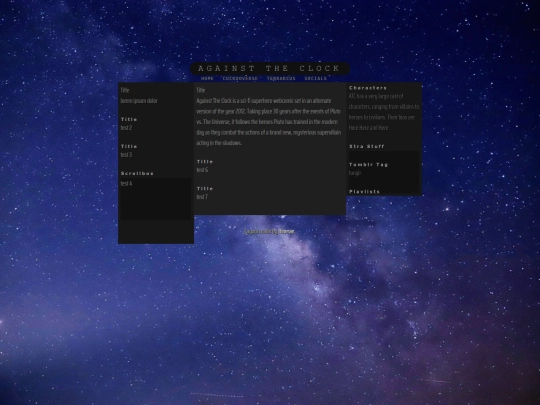540x405 pixels.
Task: Click the 'lorem ipsum dolor' text
Action: click(x=139, y=101)
